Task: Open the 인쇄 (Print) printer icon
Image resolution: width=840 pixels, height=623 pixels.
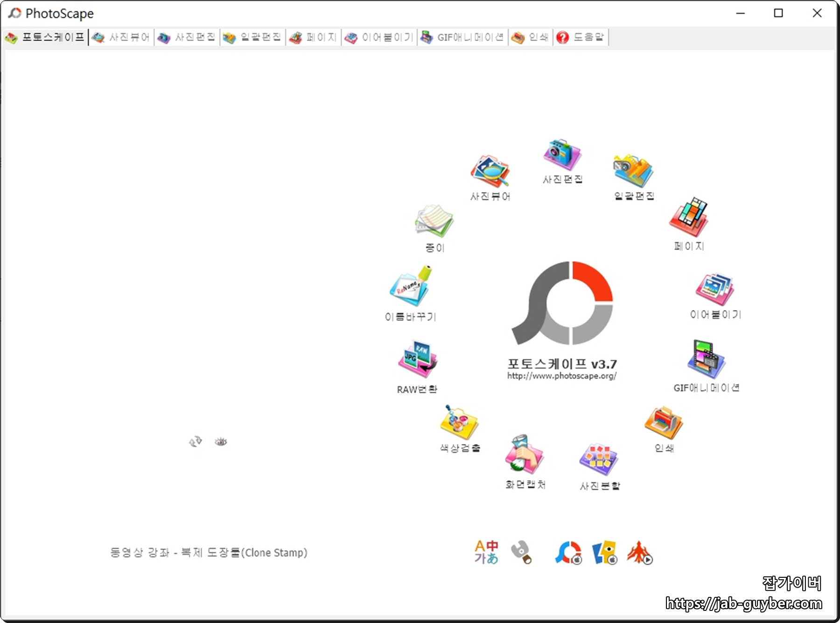Action: (x=664, y=422)
